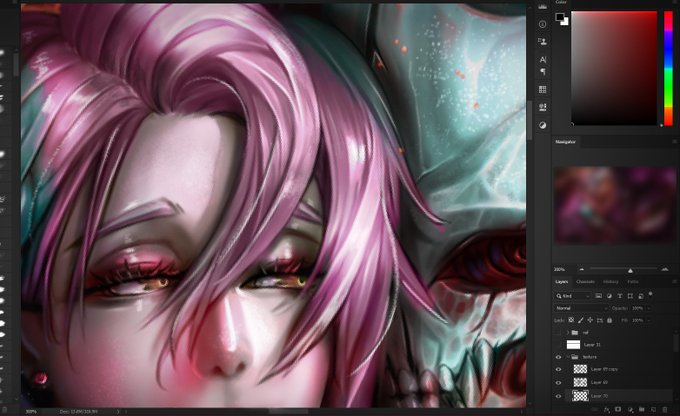This screenshot has width=680, height=416.
Task: Open the Histogram panel icon
Action: tap(542, 7)
